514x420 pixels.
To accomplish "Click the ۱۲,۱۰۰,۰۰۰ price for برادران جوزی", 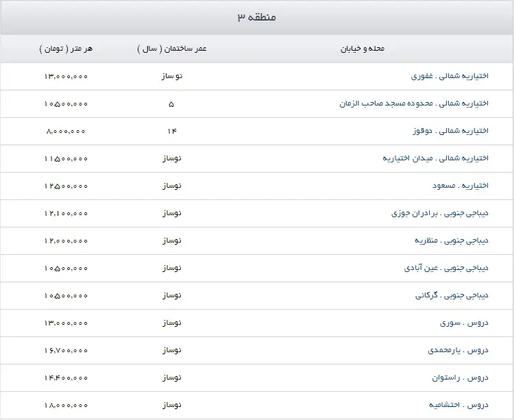I will (x=66, y=213).
